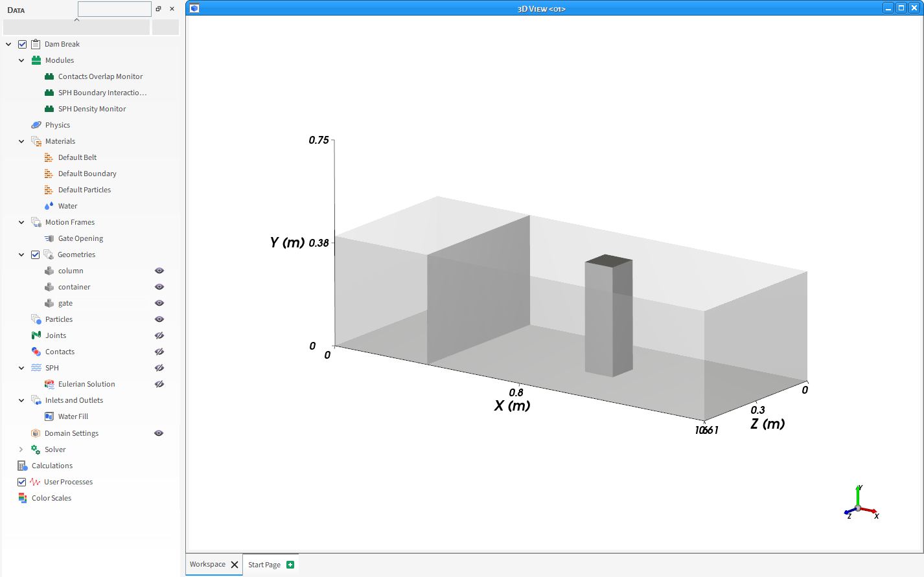Click the Contacts Overlap Monitor module icon
924x577 pixels.
point(49,76)
